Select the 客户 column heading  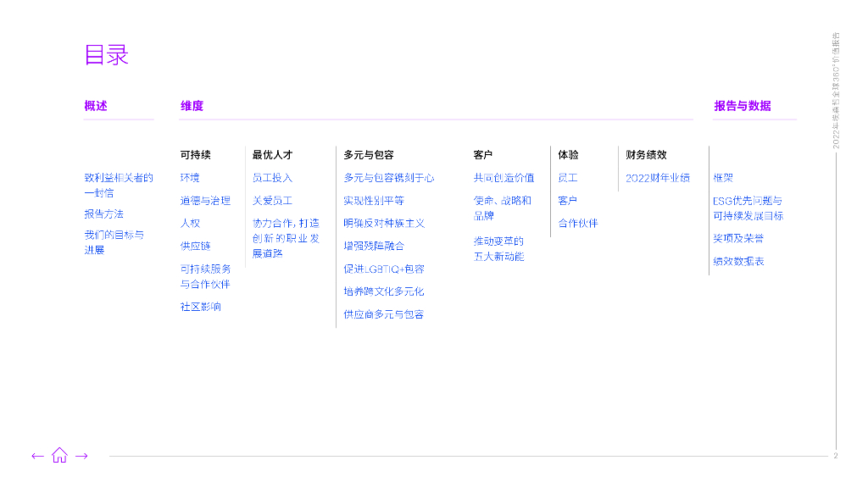tap(482, 155)
